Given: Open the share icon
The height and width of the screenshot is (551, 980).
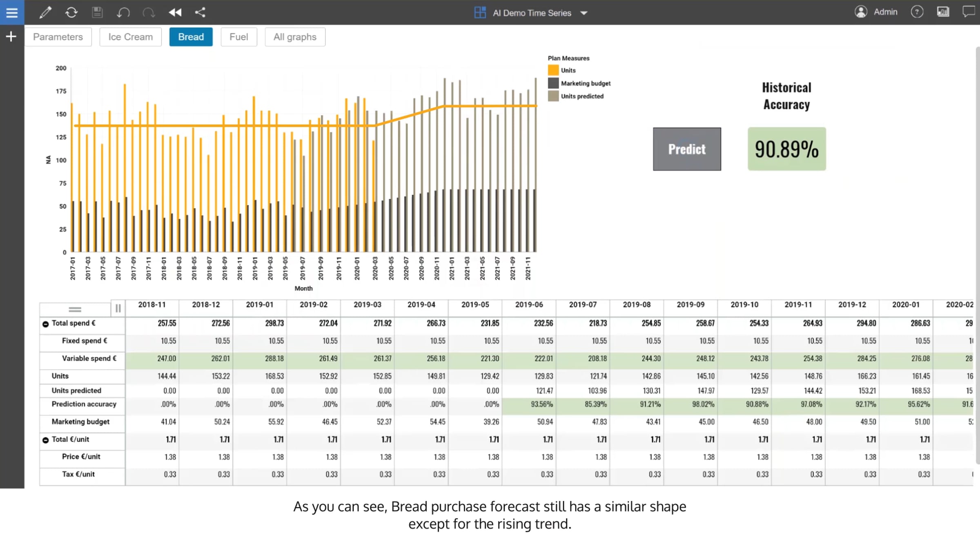Looking at the screenshot, I should pyautogui.click(x=200, y=12).
